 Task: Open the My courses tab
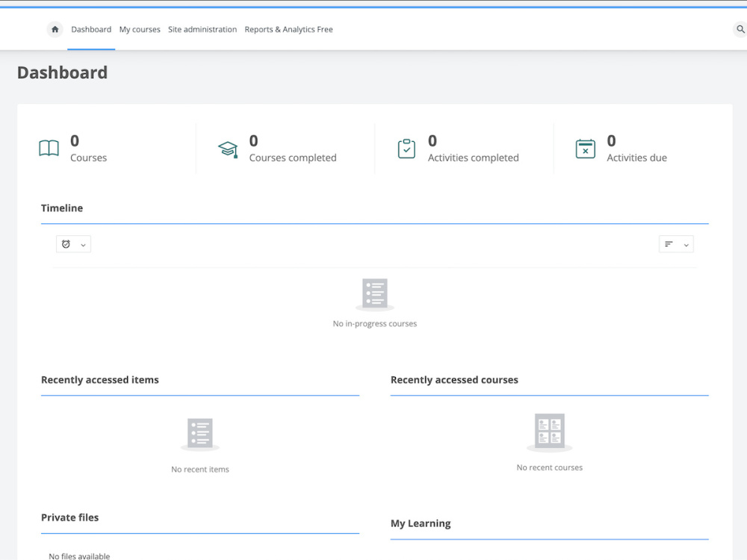[x=140, y=30]
